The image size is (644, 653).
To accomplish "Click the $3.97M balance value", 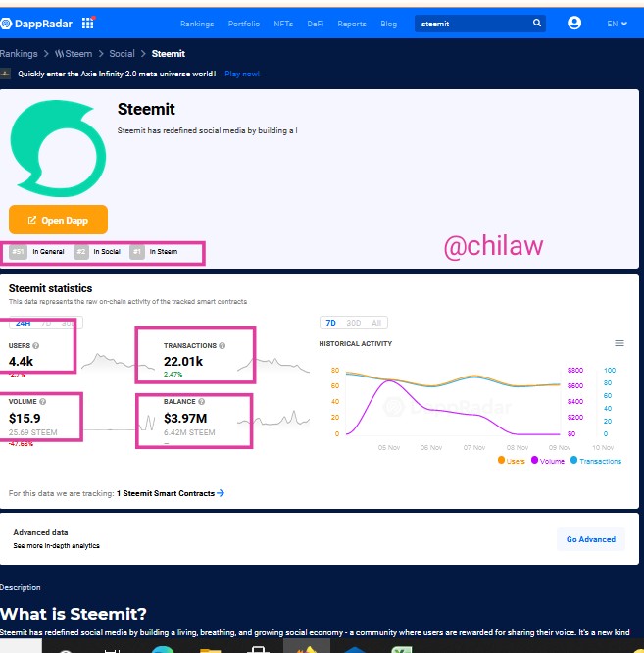I will [185, 418].
